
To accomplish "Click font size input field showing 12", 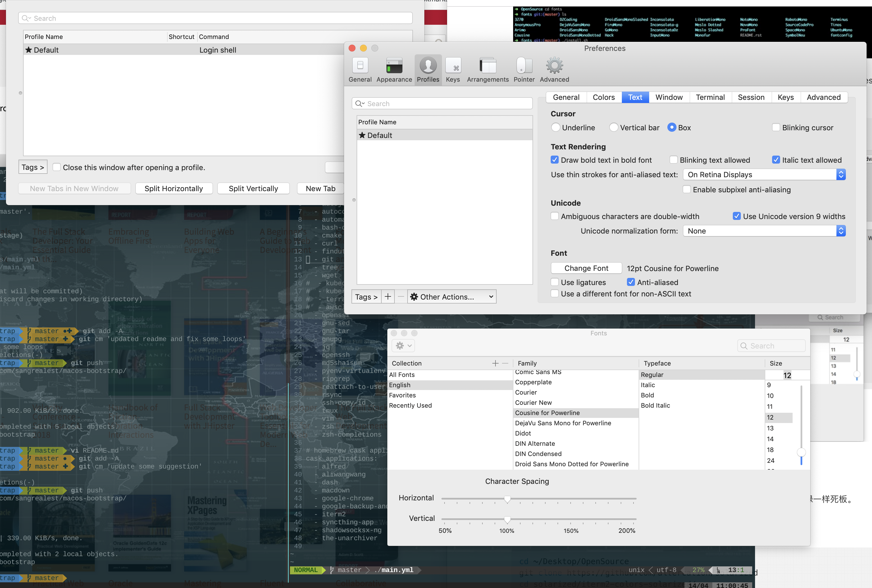I will click(x=787, y=375).
